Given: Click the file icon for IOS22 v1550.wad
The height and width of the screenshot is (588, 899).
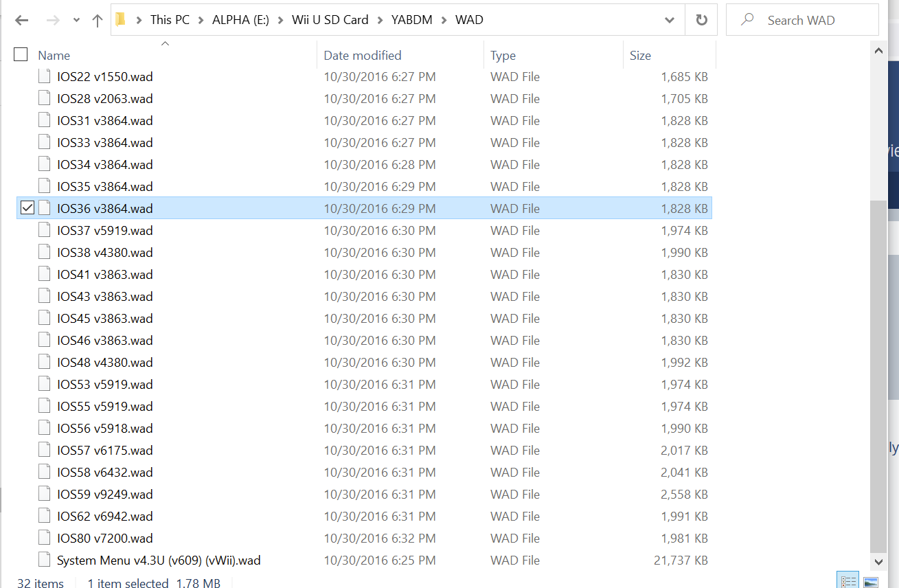Looking at the screenshot, I should coord(45,76).
